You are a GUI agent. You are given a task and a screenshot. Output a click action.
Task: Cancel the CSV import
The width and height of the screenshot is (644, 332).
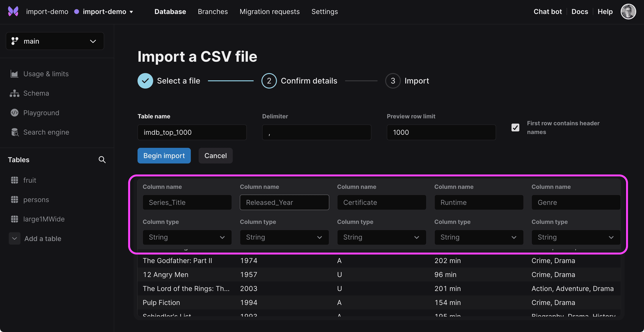pyautogui.click(x=215, y=155)
